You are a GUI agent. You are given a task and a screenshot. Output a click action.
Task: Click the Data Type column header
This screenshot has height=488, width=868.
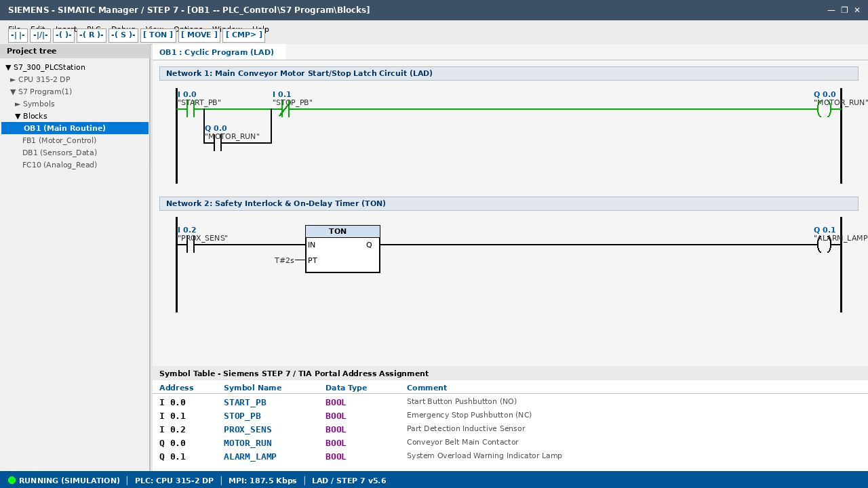346,388
